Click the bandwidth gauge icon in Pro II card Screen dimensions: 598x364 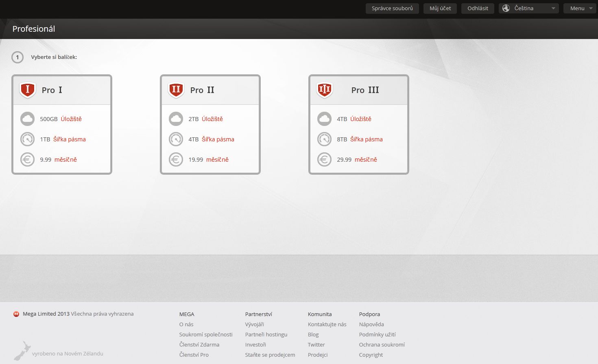[x=176, y=139]
